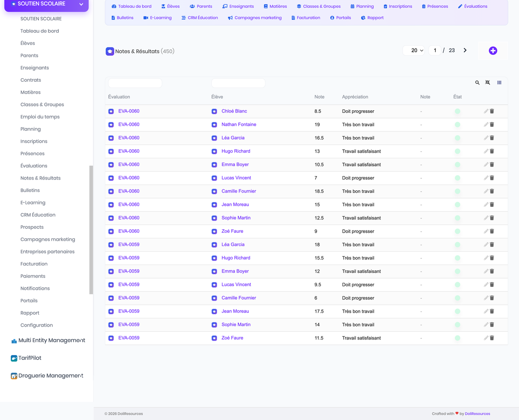
Task: Open the TarifPilot module icon
Action: tap(14, 358)
